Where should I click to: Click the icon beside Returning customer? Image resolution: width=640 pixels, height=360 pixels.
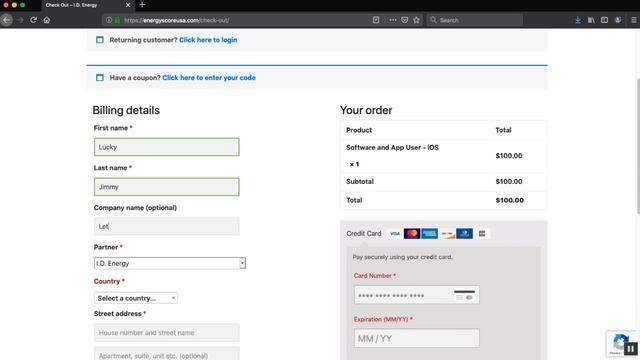click(100, 40)
